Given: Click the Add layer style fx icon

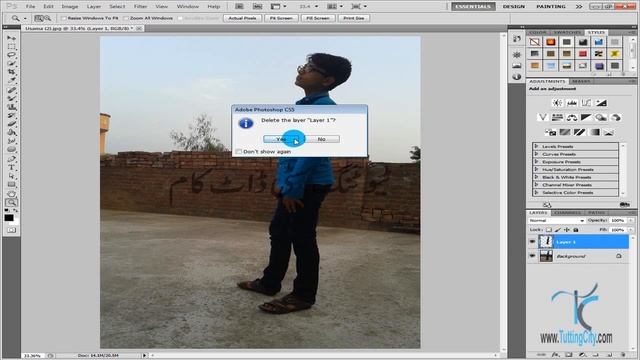Looking at the screenshot, I should coord(555,355).
